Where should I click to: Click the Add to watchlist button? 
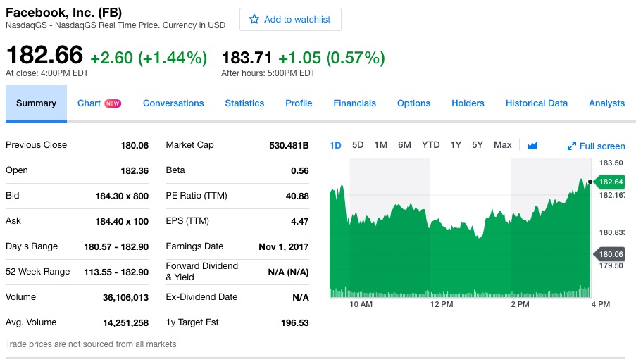[x=290, y=20]
